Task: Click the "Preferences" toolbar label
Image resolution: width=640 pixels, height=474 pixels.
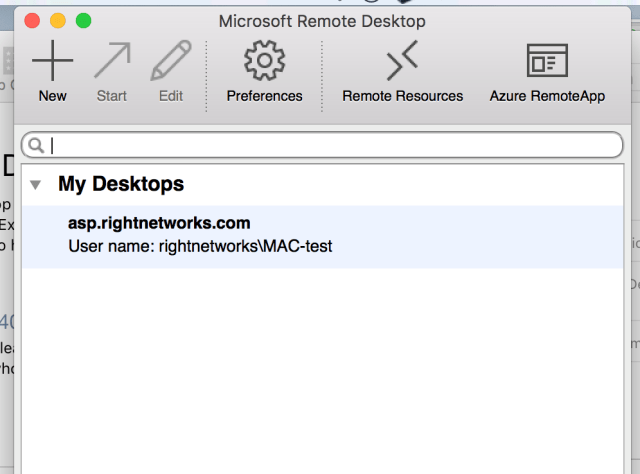Action: coord(264,97)
